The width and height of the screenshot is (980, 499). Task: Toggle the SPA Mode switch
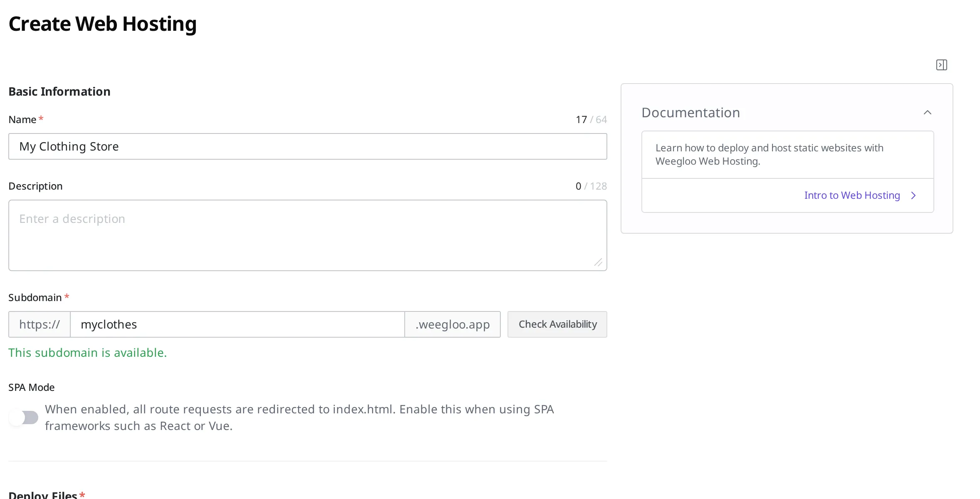[24, 417]
